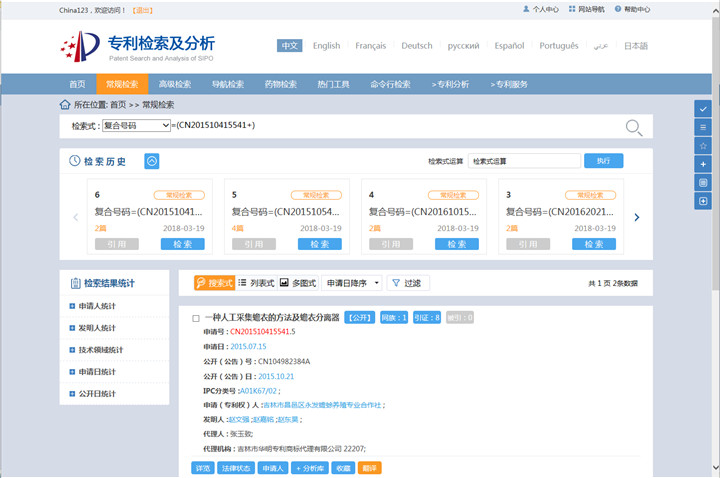720x478 pixels.
Task: Click the 执行 button
Action: tap(603, 161)
